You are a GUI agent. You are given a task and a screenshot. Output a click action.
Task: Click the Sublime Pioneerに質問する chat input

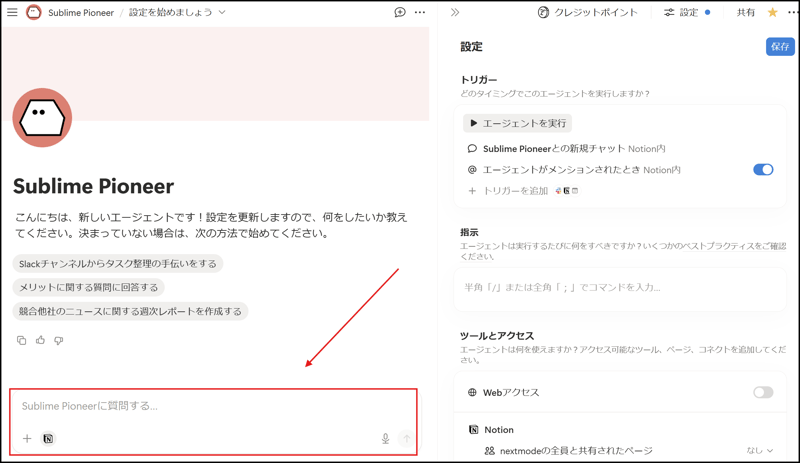click(x=213, y=422)
